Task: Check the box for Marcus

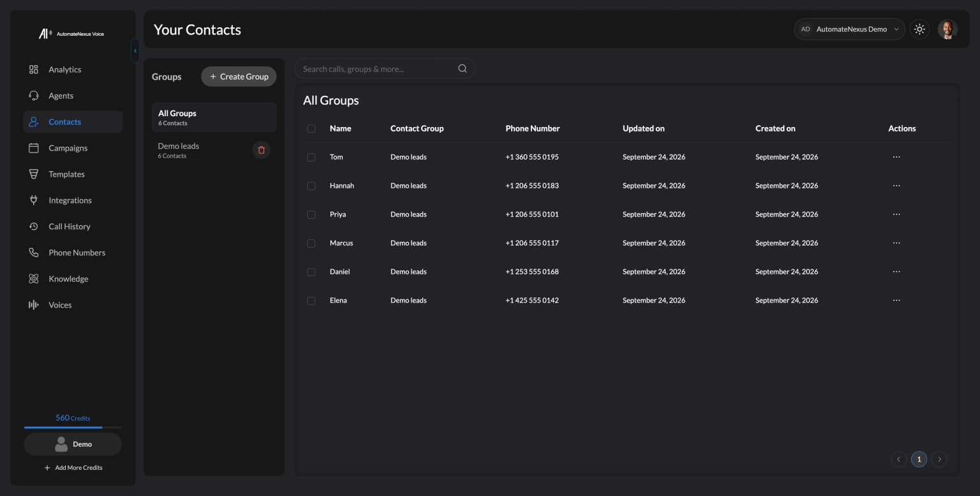Action: pyautogui.click(x=311, y=243)
